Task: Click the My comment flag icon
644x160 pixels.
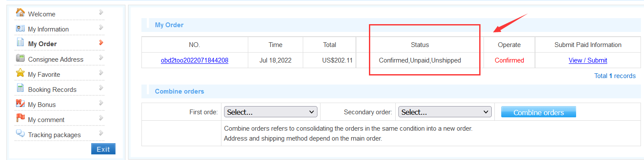Action: point(20,118)
